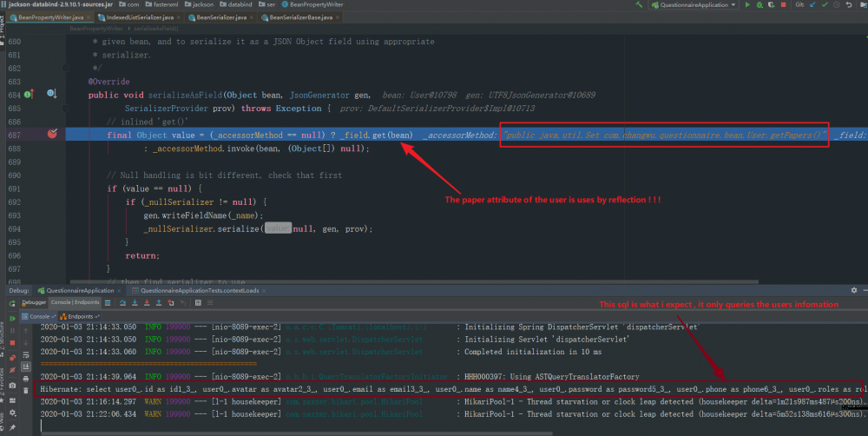Click the Pin tab icon in debug sidebar
868x436 pixels.
click(12, 427)
